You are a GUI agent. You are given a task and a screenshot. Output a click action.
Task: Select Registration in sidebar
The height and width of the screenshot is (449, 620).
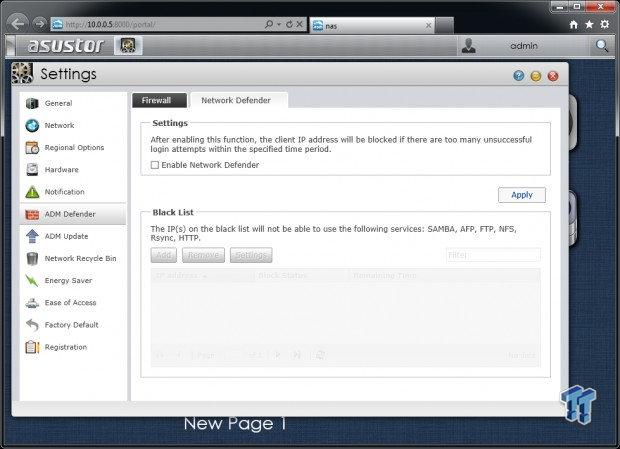pyautogui.click(x=66, y=347)
